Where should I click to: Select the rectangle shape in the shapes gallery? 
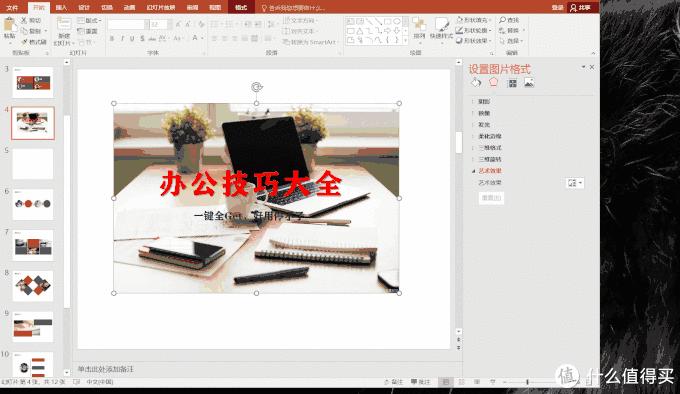point(350,31)
